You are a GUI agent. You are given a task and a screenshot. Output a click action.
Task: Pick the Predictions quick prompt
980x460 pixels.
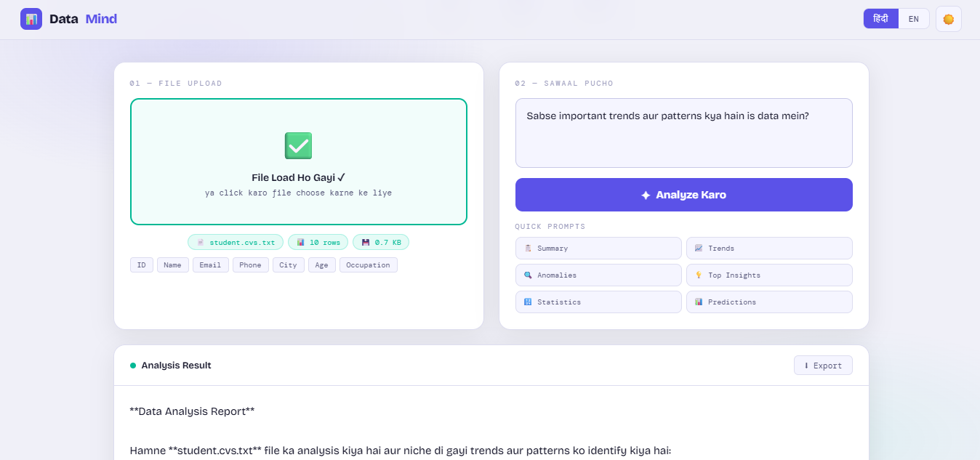pos(769,302)
